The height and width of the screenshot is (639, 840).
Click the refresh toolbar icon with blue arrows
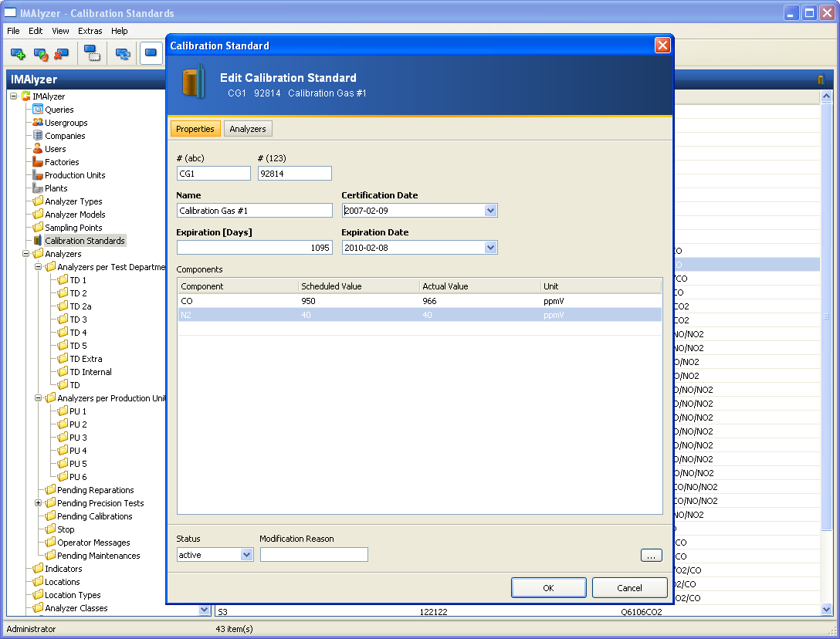[x=122, y=54]
